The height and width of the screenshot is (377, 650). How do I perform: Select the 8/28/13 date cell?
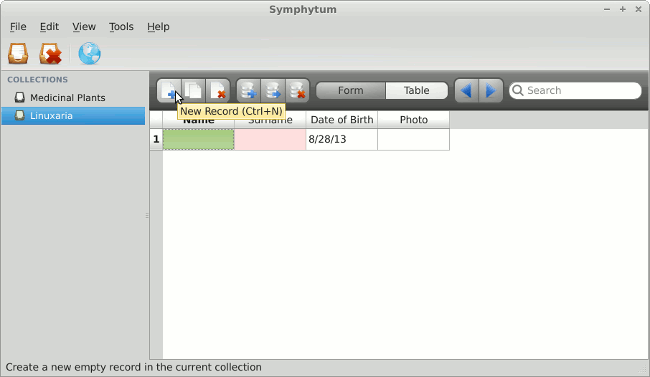point(342,139)
